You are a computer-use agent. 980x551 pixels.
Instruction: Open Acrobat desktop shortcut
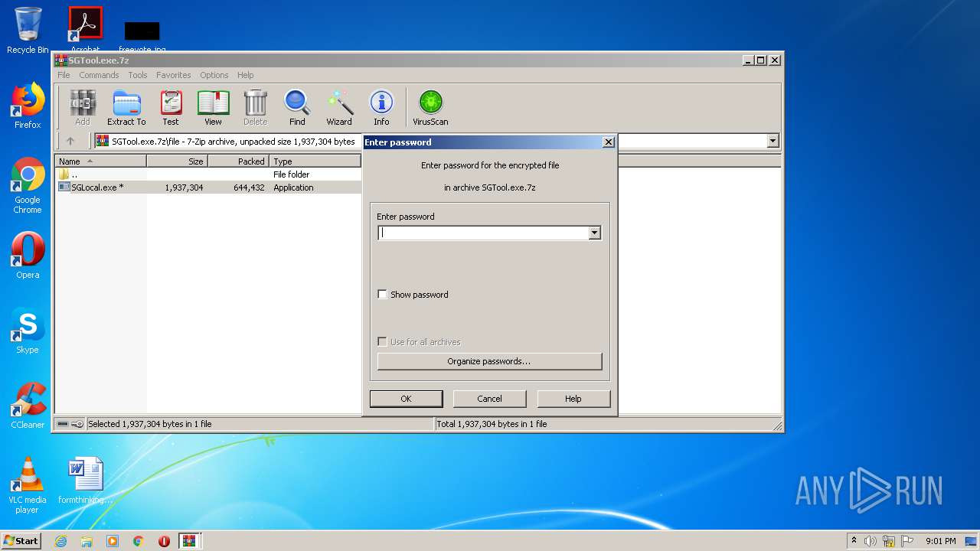click(86, 31)
